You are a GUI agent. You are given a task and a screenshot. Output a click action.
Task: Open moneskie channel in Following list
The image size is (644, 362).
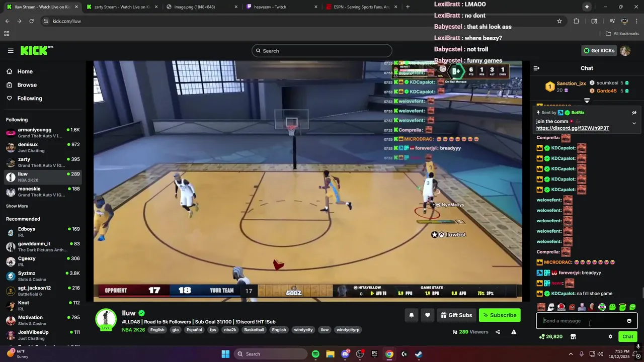(43, 192)
